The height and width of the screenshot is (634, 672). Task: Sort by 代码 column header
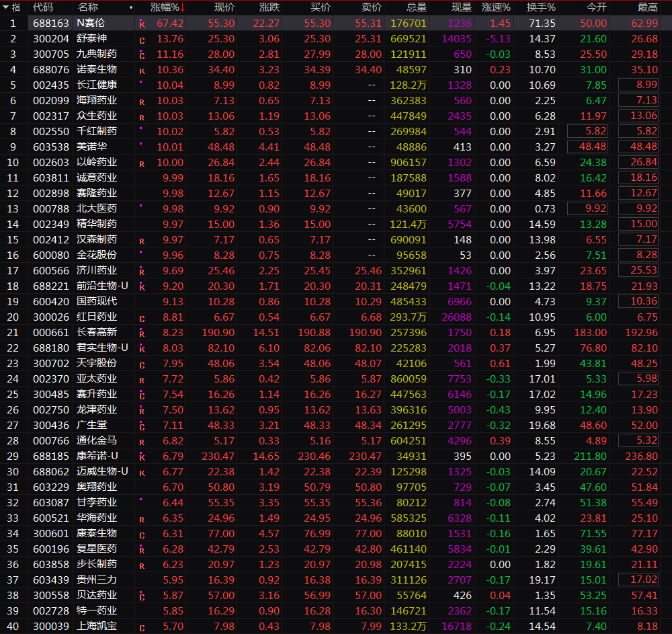43,7
